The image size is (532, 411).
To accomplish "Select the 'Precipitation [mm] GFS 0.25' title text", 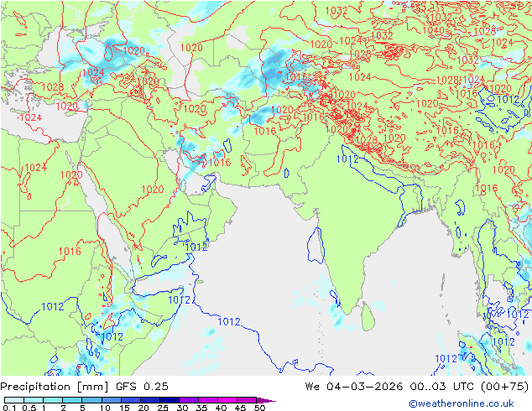I will (84, 387).
